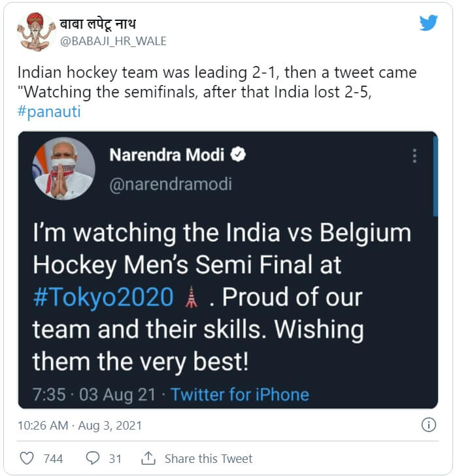Open the tweet info circle icon
This screenshot has width=455, height=476.
click(x=429, y=425)
